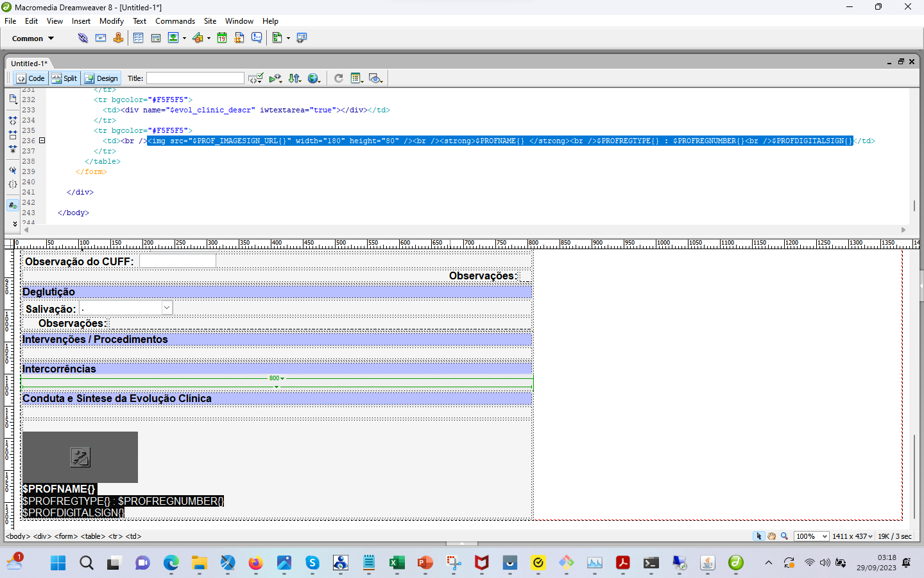Click the Insert Table icon
Viewport: 924px width, 578px height.
click(138, 38)
